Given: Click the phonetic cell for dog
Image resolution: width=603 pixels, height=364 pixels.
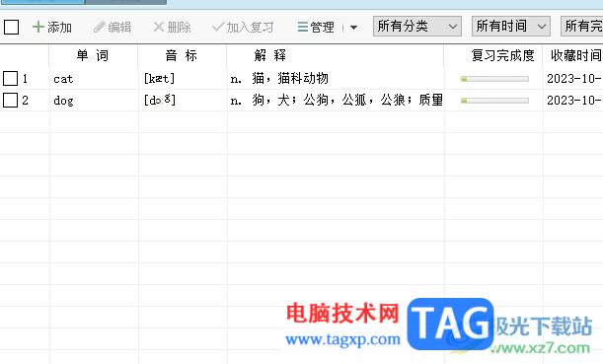Looking at the screenshot, I should click(x=160, y=101).
